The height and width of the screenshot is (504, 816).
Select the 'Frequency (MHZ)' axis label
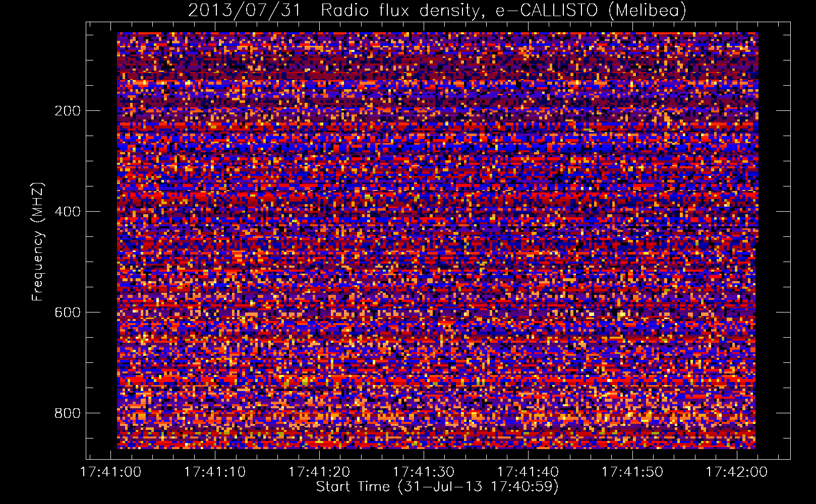[38, 241]
